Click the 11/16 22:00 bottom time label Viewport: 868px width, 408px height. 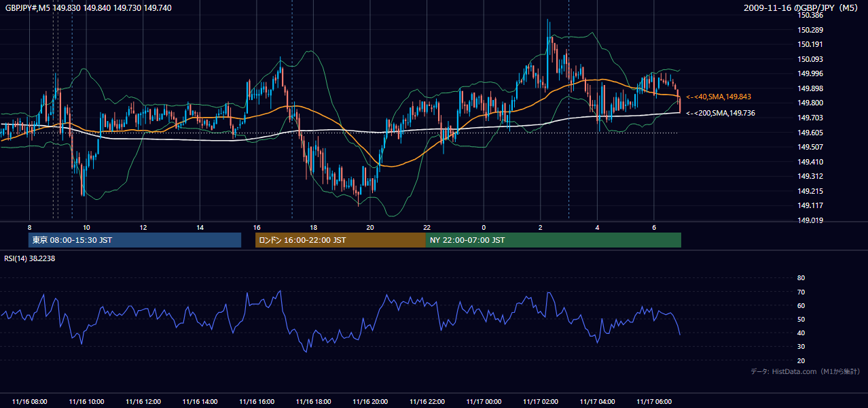tap(427, 402)
